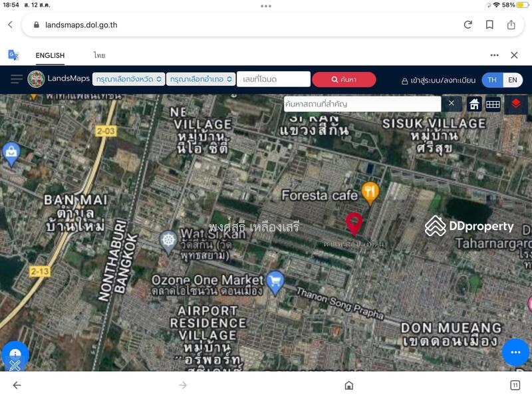Click the red ค้นหา search button
The height and width of the screenshot is (399, 532).
point(344,79)
